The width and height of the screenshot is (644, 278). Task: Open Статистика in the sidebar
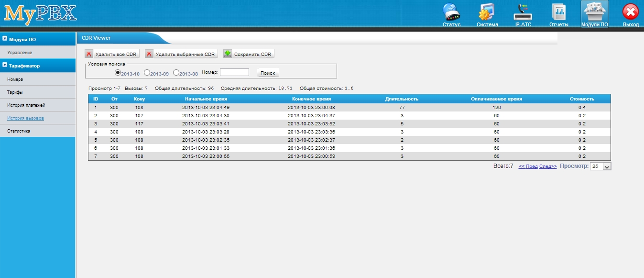pyautogui.click(x=19, y=131)
